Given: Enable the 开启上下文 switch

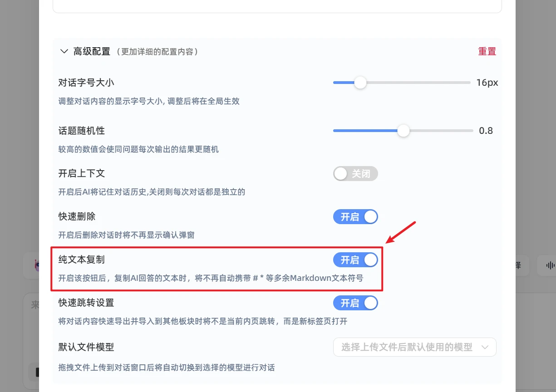Looking at the screenshot, I should point(355,174).
